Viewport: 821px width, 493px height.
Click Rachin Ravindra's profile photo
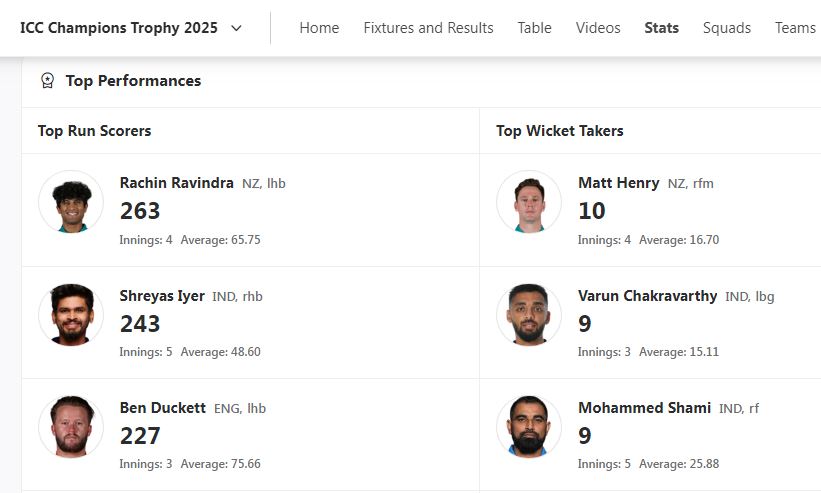pos(71,202)
